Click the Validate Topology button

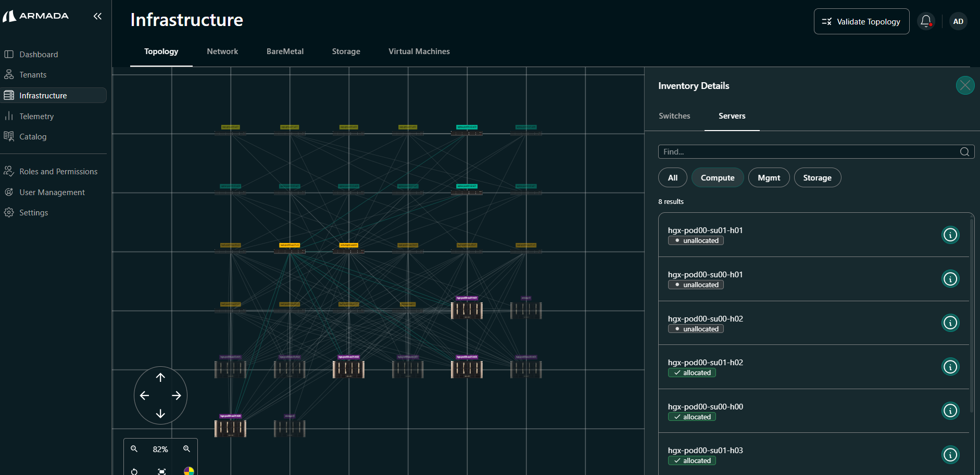(x=861, y=22)
